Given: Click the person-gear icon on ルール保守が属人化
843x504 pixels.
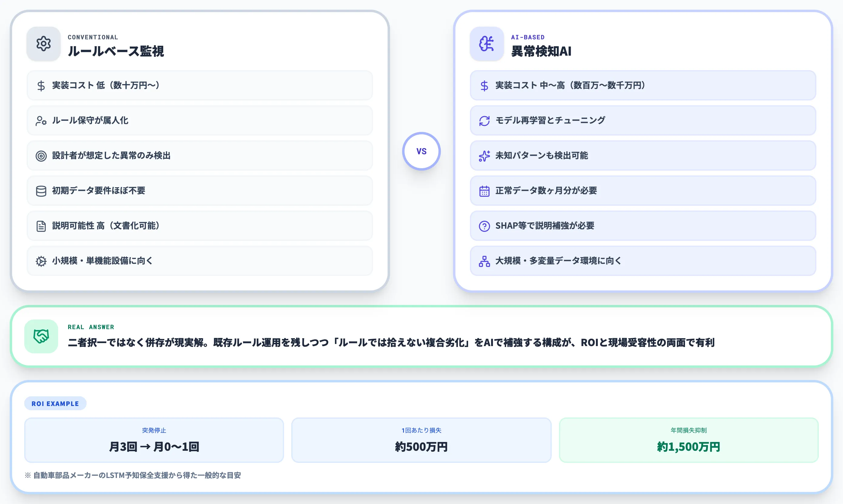Looking at the screenshot, I should click(x=41, y=121).
